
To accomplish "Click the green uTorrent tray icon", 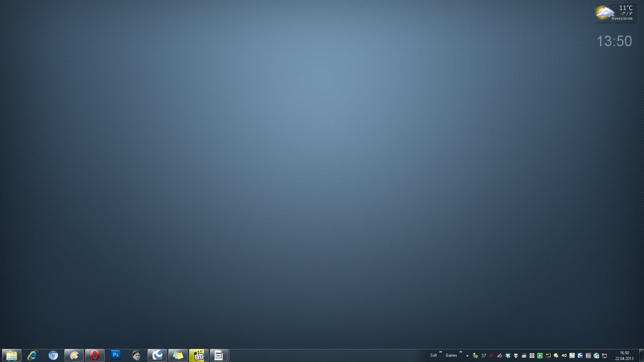I will (x=540, y=356).
